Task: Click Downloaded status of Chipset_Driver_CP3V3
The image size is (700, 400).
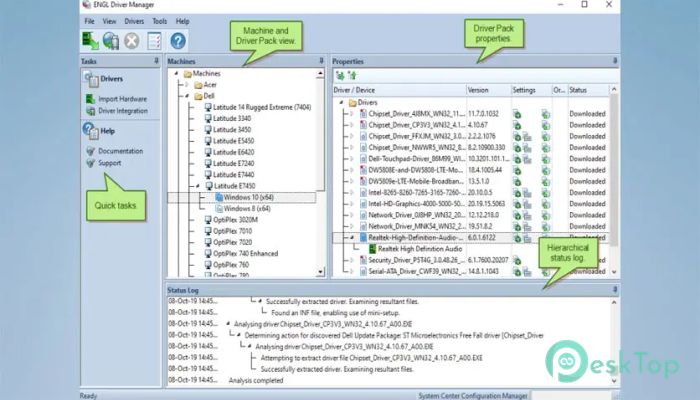Action: [587, 125]
